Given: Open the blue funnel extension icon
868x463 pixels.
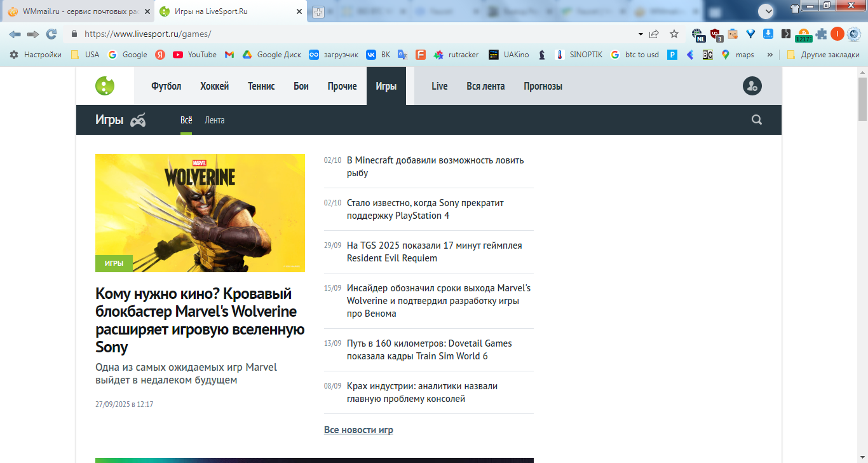Looking at the screenshot, I should pyautogui.click(x=750, y=34).
